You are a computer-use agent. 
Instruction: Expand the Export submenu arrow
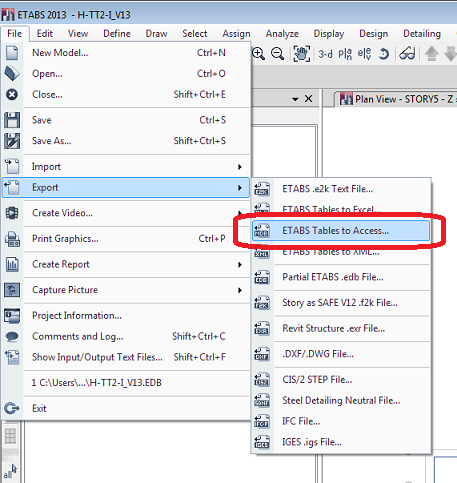pos(240,188)
